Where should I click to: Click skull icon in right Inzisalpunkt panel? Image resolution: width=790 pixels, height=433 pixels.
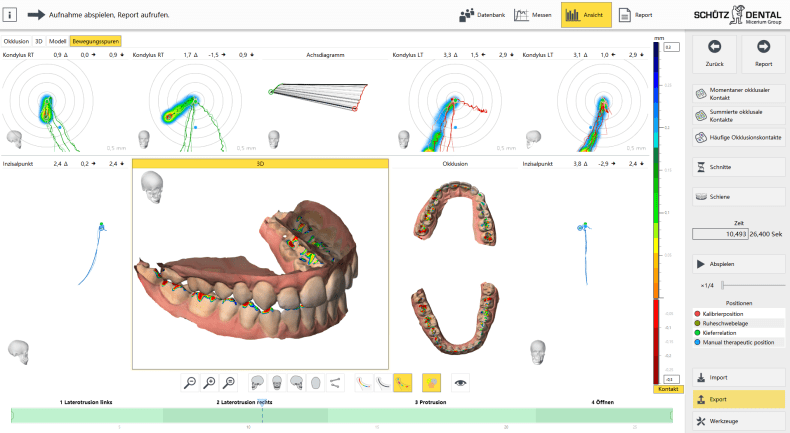pos(538,352)
